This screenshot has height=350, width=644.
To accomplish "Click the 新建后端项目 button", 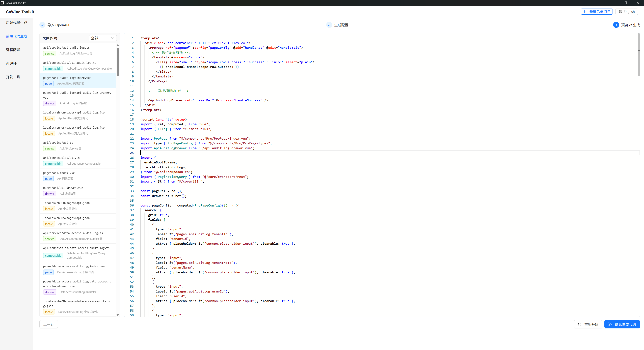I will 597,12.
